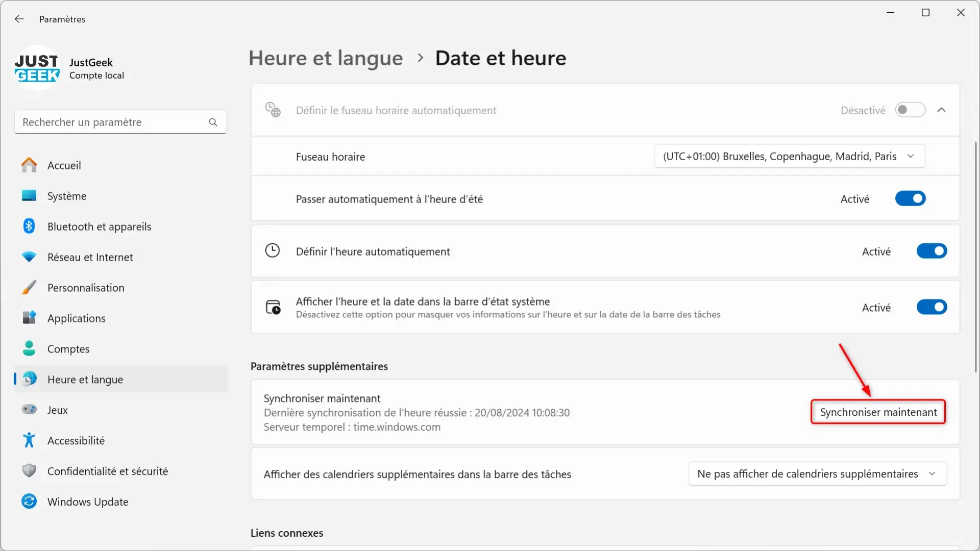Image resolution: width=980 pixels, height=551 pixels.
Task: Click the Réseau et Internet wifi icon
Action: (x=29, y=257)
